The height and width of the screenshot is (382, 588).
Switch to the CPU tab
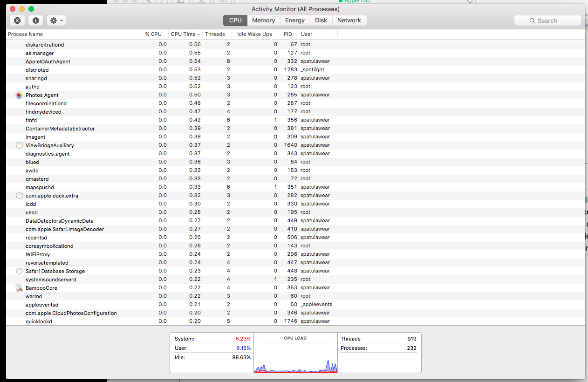[235, 20]
